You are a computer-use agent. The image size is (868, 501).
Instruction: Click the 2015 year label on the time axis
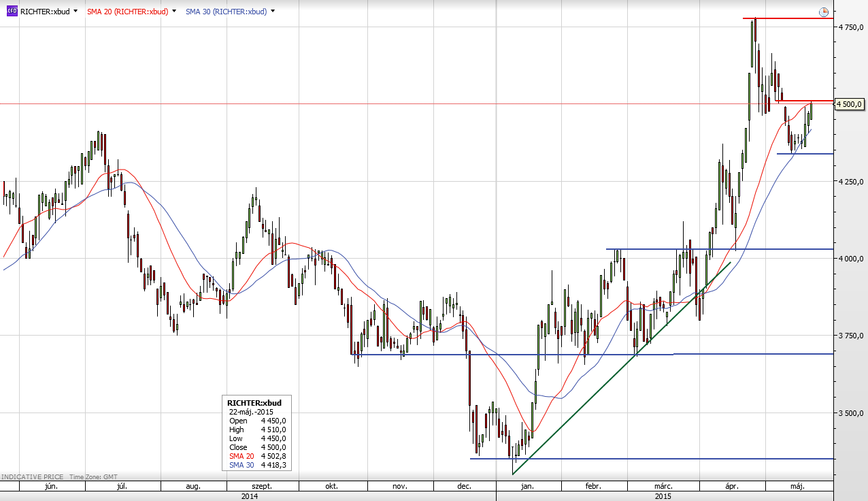tap(665, 496)
